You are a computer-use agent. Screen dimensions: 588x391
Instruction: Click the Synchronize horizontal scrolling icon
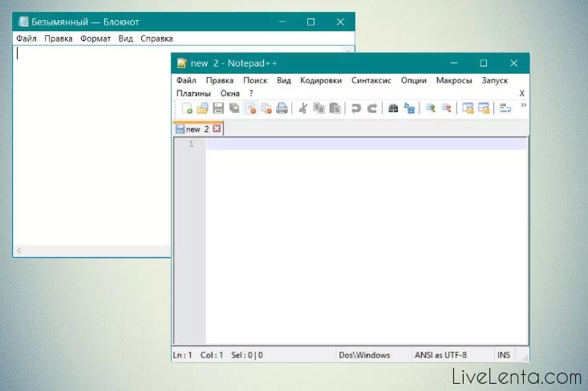point(484,108)
